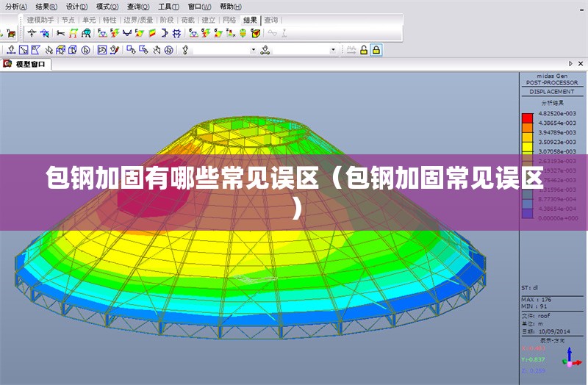The width and height of the screenshot is (588, 385).
Task: Open solid stresses colored cube icon
Action: click(x=256, y=33)
